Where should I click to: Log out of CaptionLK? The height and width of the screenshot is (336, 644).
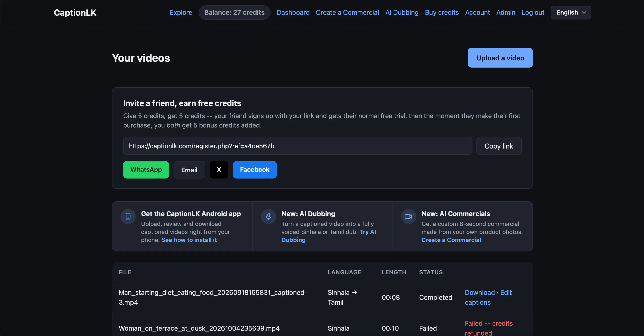[x=533, y=13]
